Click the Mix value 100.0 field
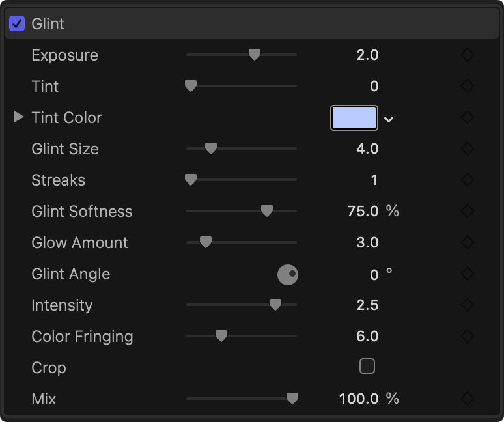The height and width of the screenshot is (422, 504). point(359,399)
